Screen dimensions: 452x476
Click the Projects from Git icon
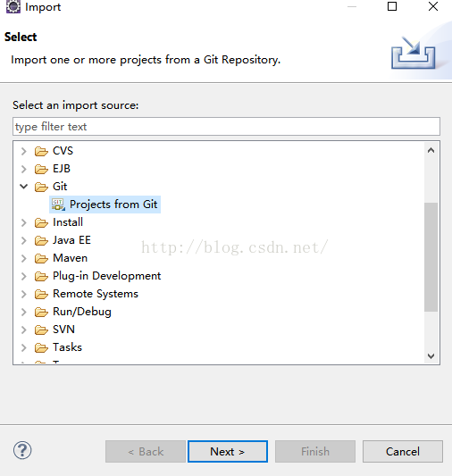(58, 205)
